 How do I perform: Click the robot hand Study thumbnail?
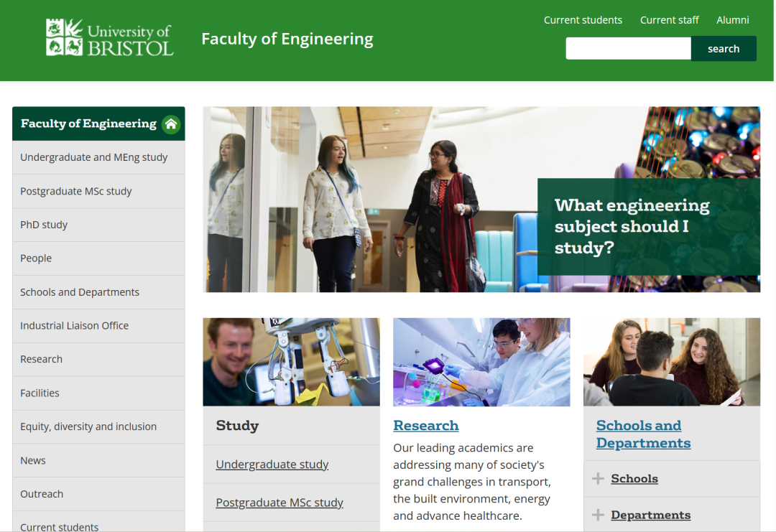point(291,362)
